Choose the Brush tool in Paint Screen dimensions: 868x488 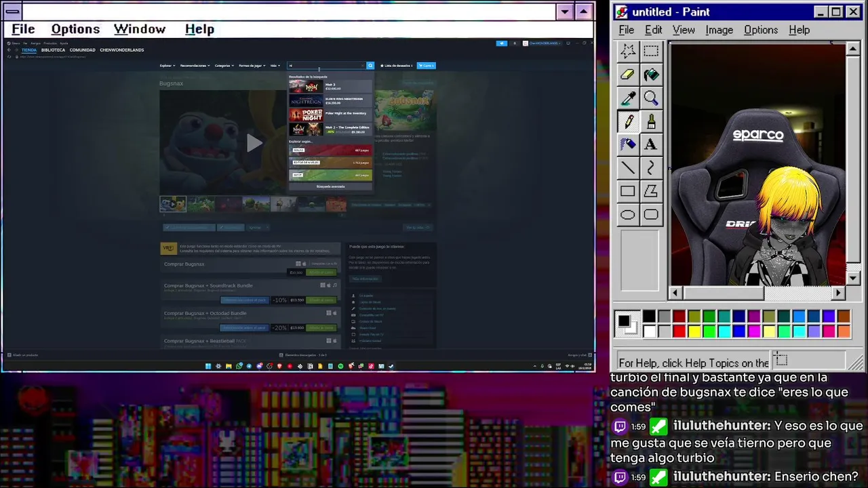click(651, 122)
